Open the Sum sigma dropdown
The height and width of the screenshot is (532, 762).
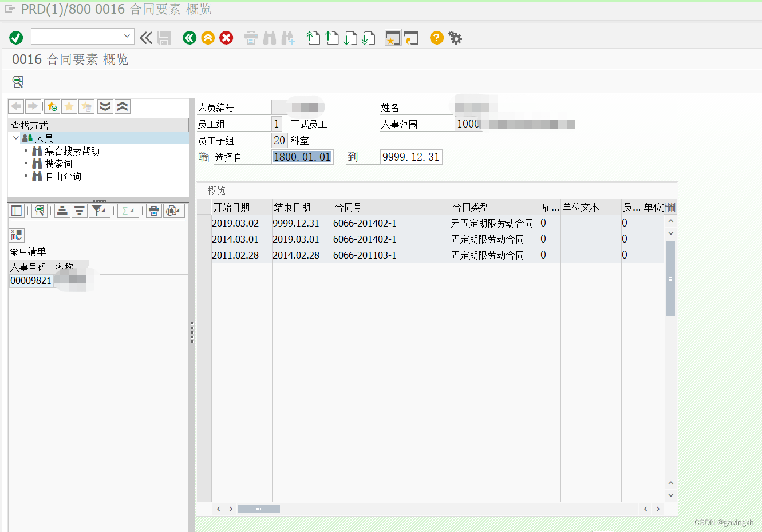[x=128, y=211]
